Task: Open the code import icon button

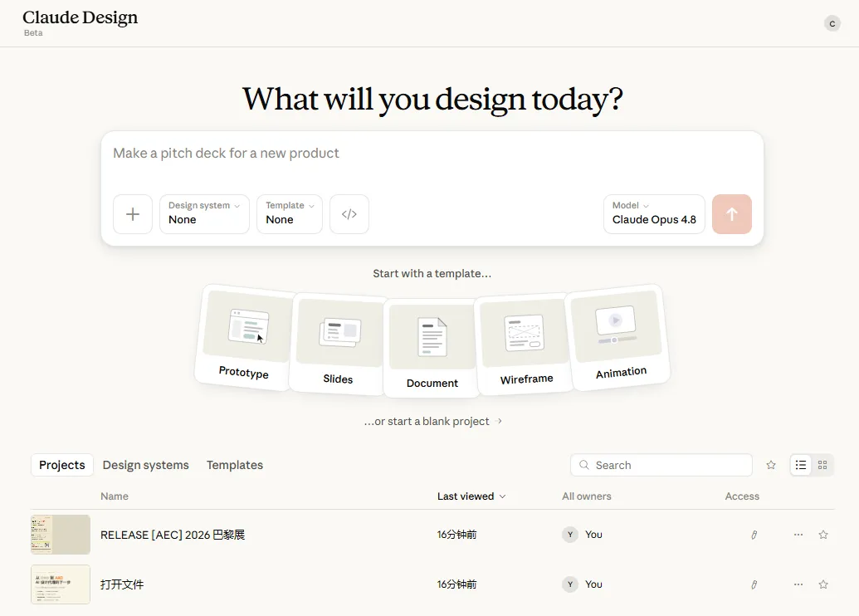Action: click(x=349, y=214)
